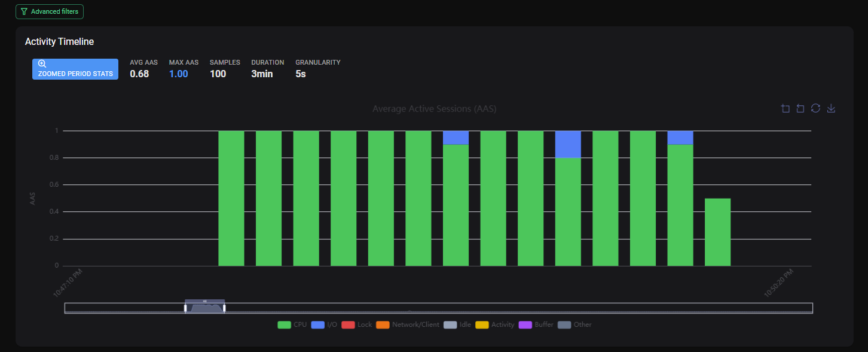This screenshot has height=352, width=868.
Task: Activate the chart area zoom tool icon
Action: pos(786,108)
